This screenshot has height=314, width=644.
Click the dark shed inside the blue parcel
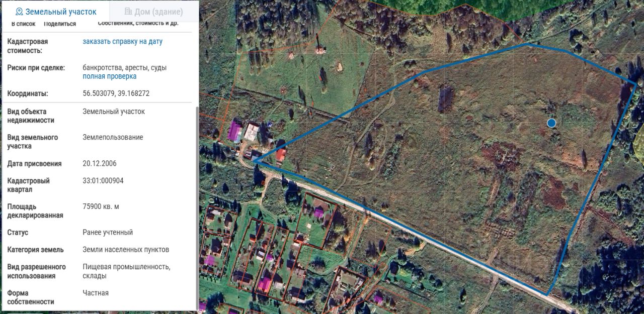point(445,98)
